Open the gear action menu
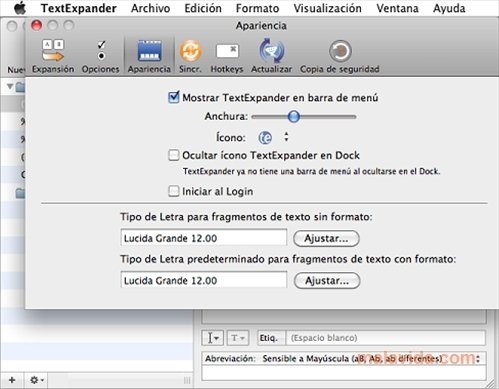The image size is (499, 389). (x=36, y=380)
